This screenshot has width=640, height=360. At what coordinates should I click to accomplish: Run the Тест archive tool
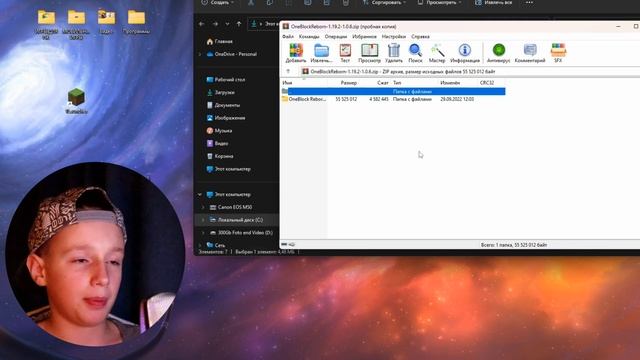point(345,53)
